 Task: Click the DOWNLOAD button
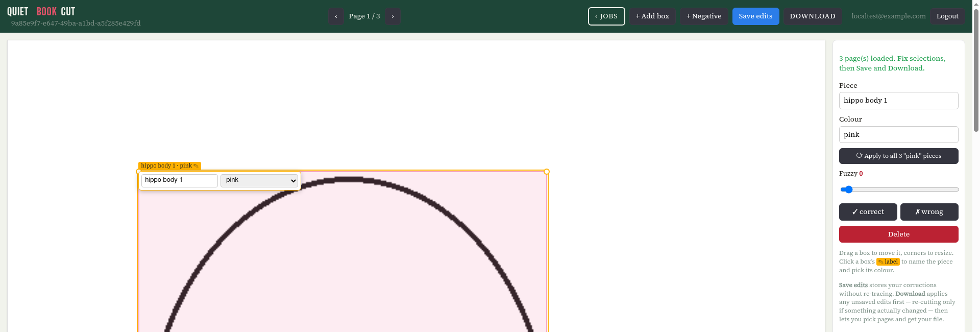pos(813,16)
